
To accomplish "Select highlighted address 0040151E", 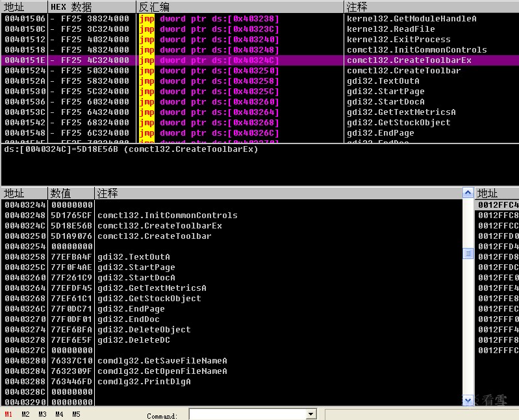I will click(25, 60).
